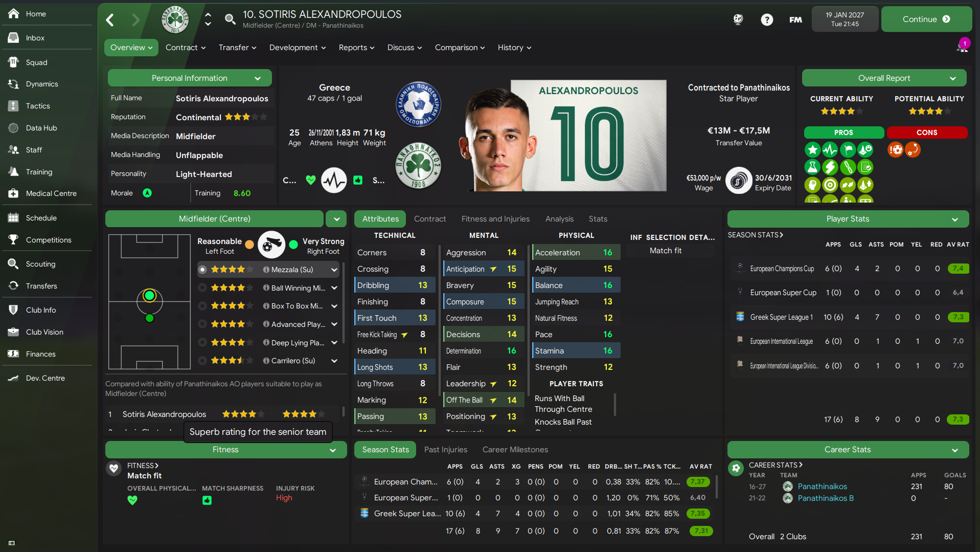Switch to Fitness and Injuries tab
980x552 pixels.
(x=495, y=219)
